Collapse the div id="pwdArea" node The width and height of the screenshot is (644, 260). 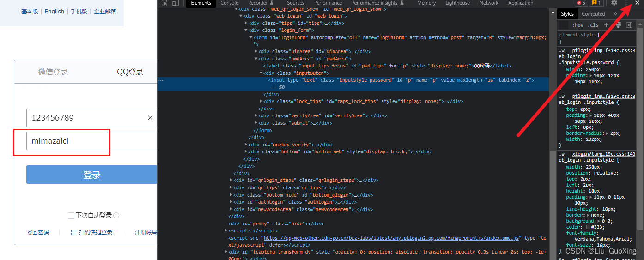(x=256, y=59)
